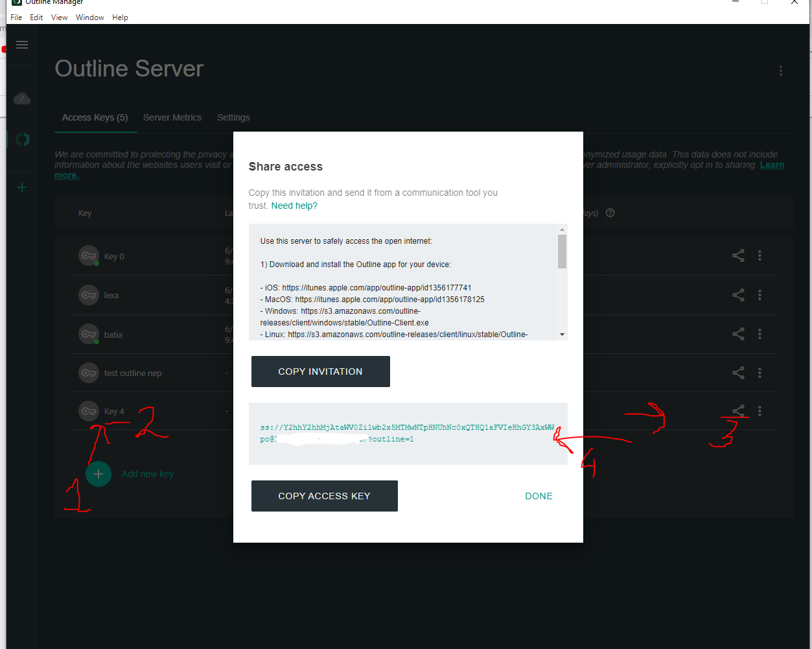Screen dimensions: 812x649
Task: Click the invitation text scrollbar down arrow
Action: [x=562, y=335]
